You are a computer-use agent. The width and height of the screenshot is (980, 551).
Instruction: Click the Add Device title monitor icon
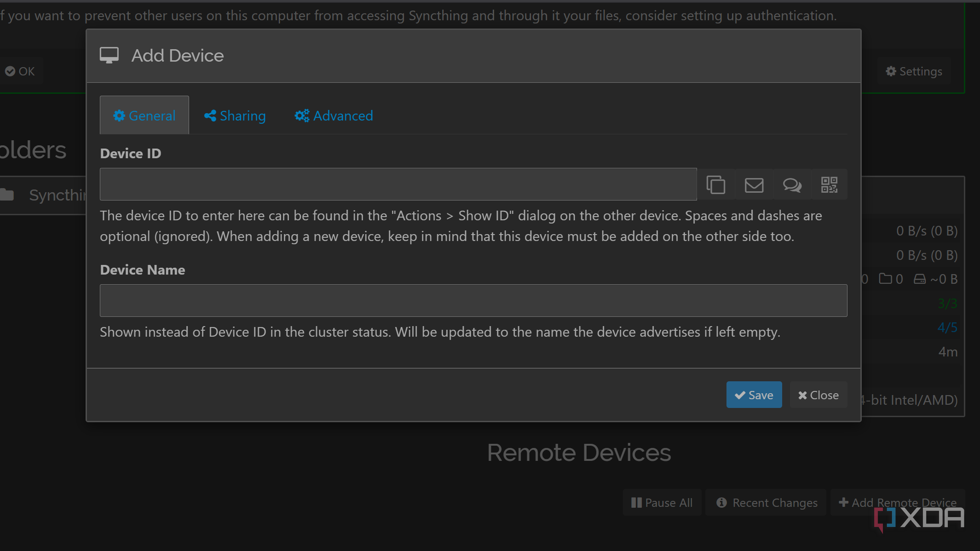110,55
